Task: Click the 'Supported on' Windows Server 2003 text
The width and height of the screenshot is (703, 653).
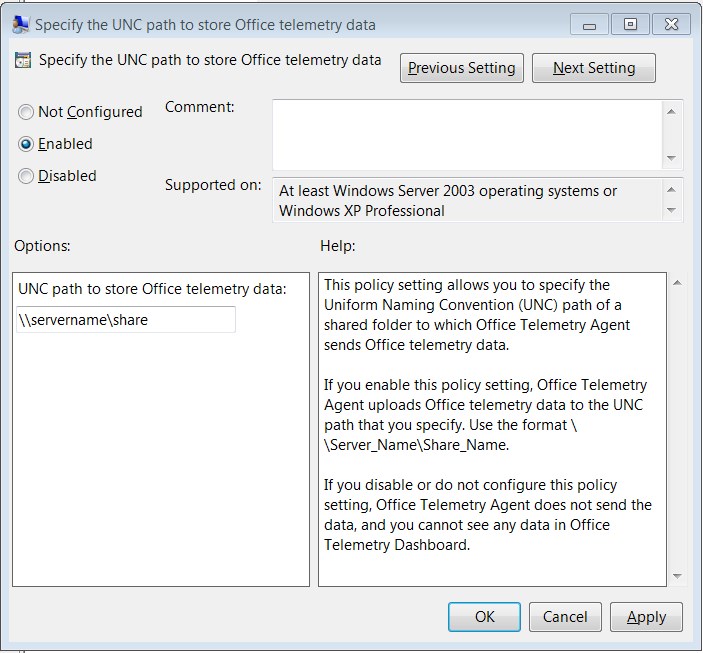Action: [448, 200]
